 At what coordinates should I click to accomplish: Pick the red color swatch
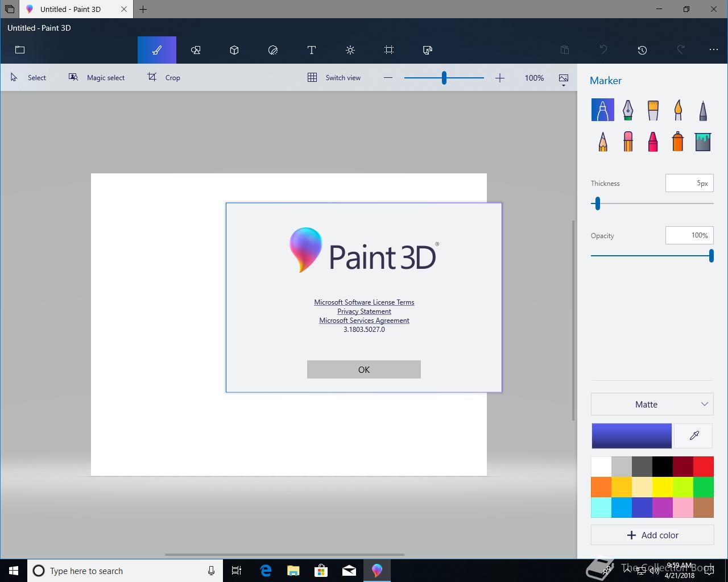[704, 467]
